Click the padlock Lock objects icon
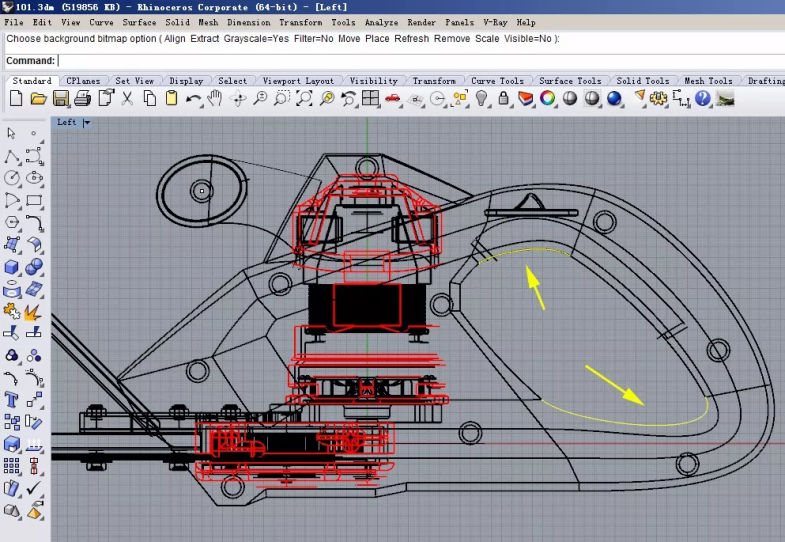This screenshot has height=542, width=785. 504,98
